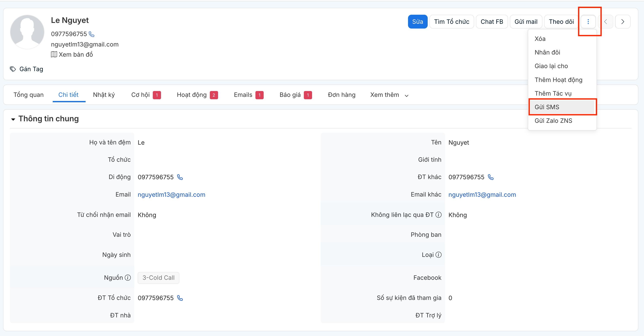
Task: Click the info icon next to Loại
Action: click(438, 255)
